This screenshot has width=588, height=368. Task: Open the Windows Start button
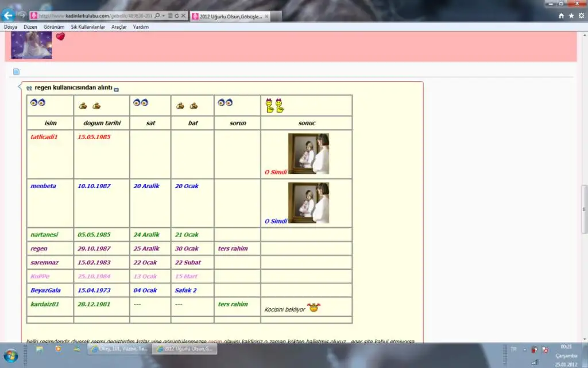tap(11, 355)
